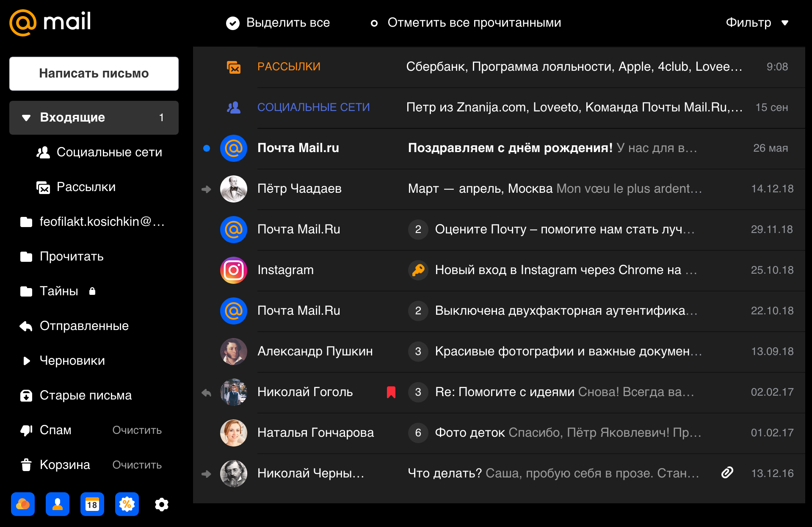Open the Фильтр dropdown
Screen dimensions: 812x527
pyautogui.click(x=757, y=22)
